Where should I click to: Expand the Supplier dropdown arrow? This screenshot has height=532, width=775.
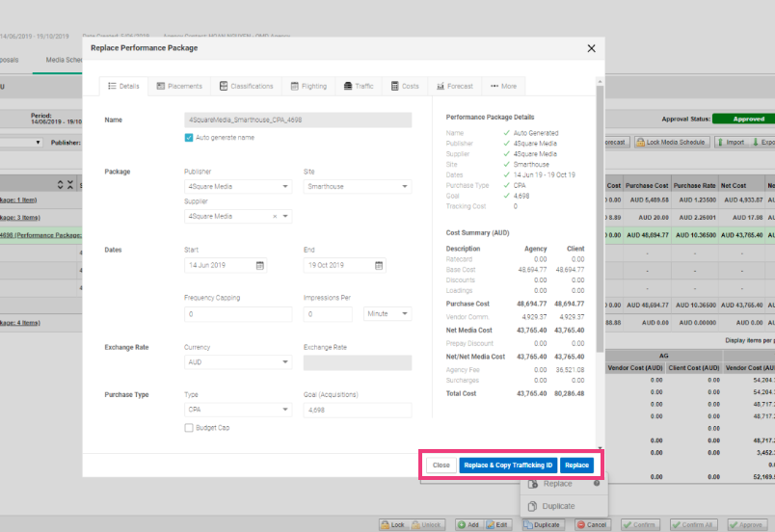285,216
